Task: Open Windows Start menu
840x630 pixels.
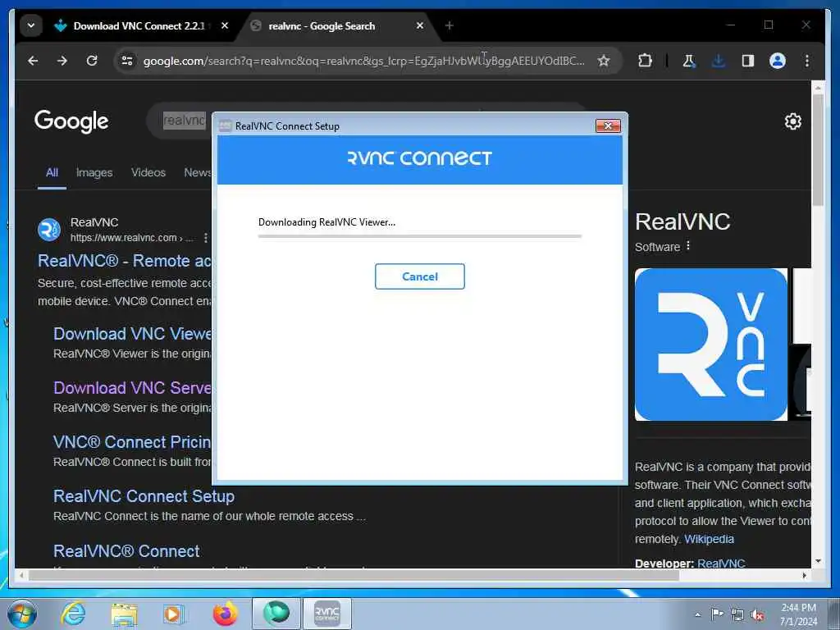Action: (22, 614)
